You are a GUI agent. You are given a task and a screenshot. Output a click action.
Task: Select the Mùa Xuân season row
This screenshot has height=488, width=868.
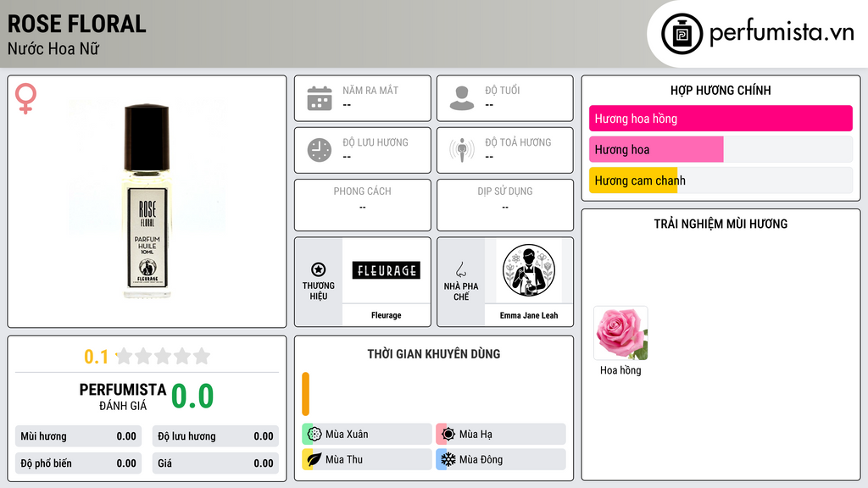[x=366, y=434]
